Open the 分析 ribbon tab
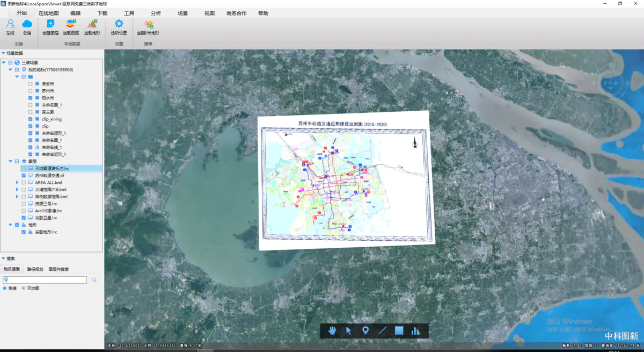 (x=156, y=13)
